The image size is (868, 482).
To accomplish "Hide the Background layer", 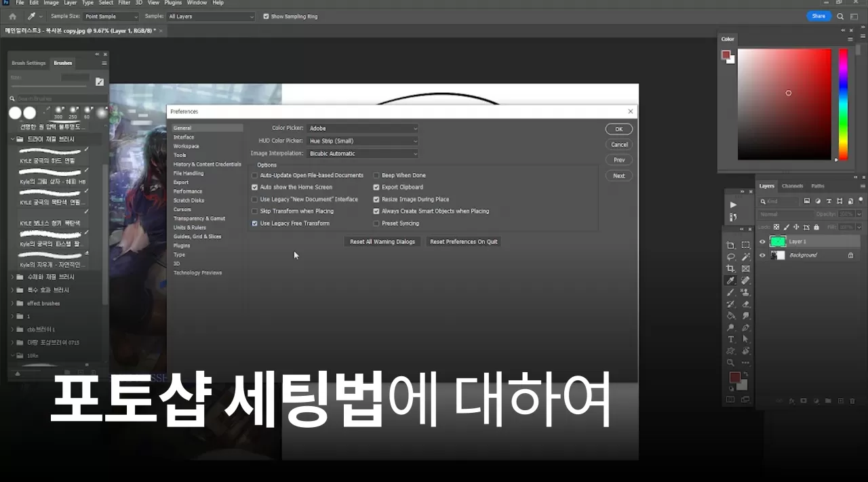I will (762, 255).
